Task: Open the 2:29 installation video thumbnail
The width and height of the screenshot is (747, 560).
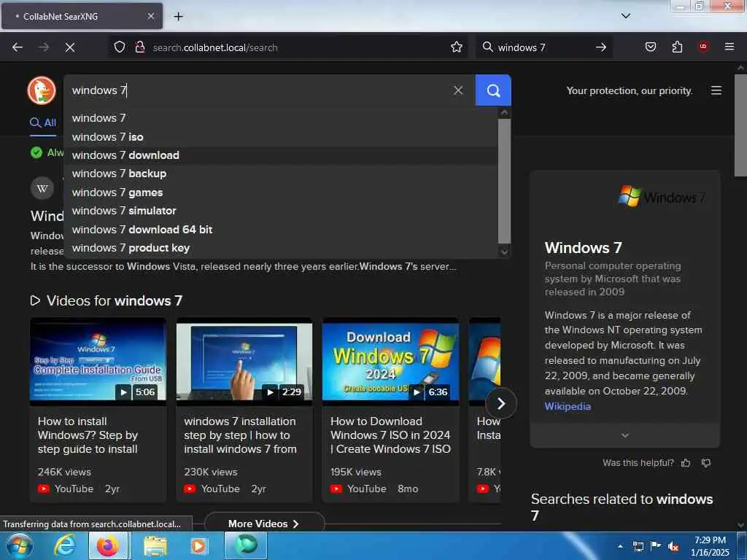Action: pos(244,362)
